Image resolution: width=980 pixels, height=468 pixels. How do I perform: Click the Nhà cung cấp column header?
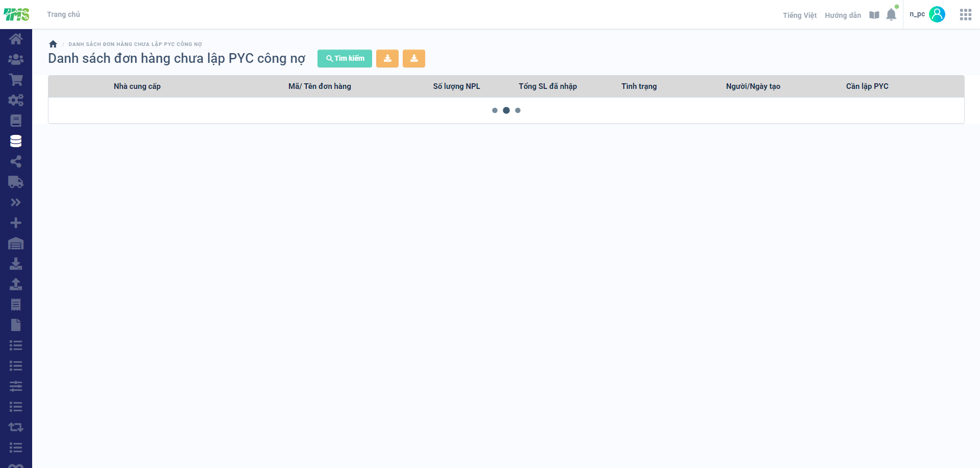click(137, 86)
